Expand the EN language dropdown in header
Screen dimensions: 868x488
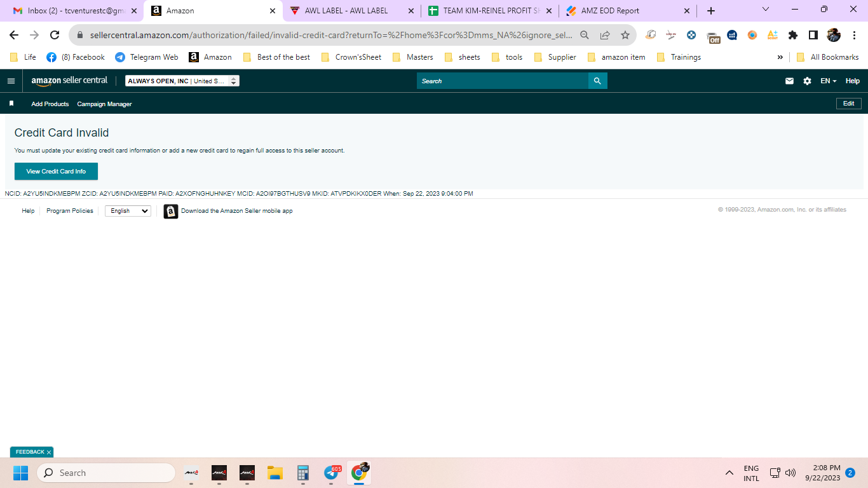point(829,81)
